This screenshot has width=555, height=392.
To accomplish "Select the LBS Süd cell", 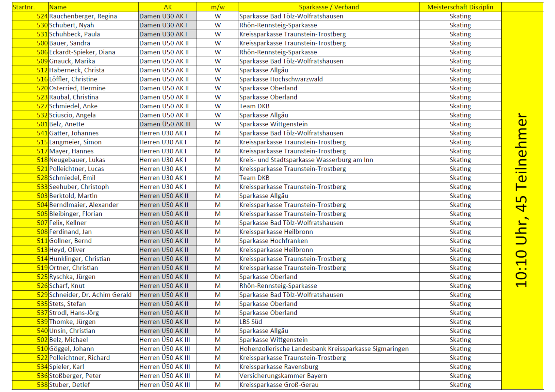I will 251,322.
